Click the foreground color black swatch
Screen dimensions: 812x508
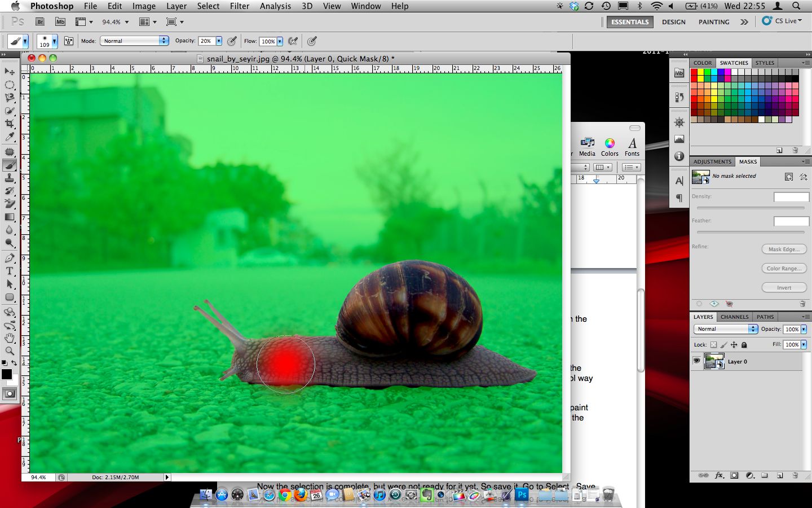7,374
